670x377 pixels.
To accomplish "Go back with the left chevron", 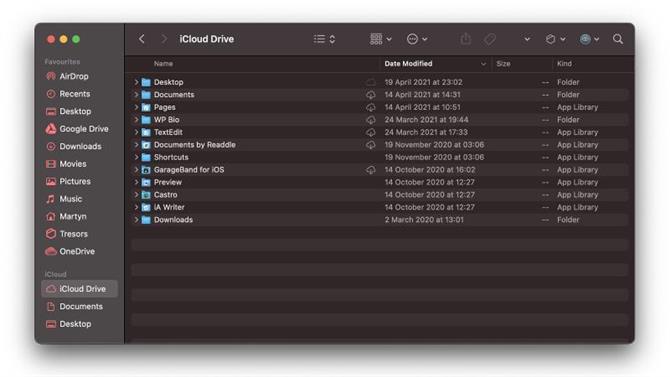I will point(142,39).
